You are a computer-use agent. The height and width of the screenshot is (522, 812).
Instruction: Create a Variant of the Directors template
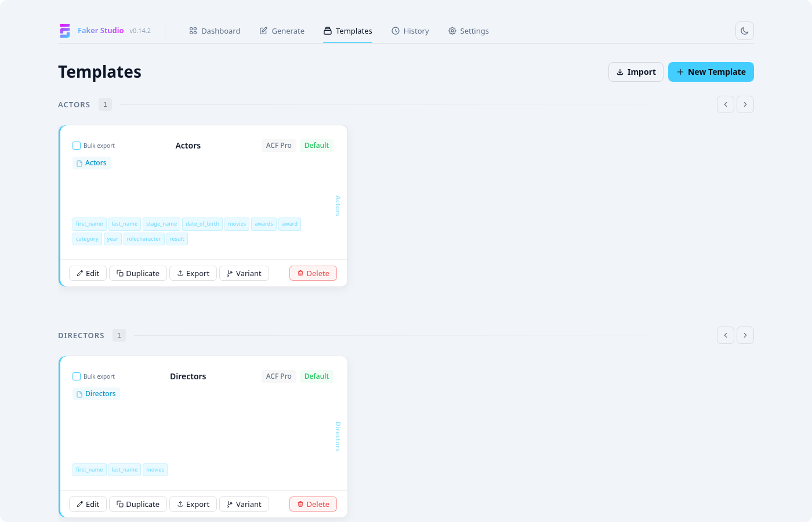(x=244, y=504)
